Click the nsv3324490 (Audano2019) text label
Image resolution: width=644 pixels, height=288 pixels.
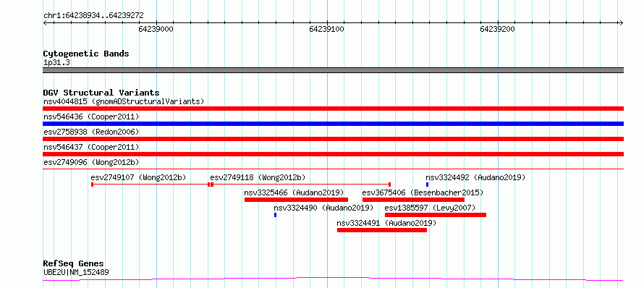pos(323,208)
